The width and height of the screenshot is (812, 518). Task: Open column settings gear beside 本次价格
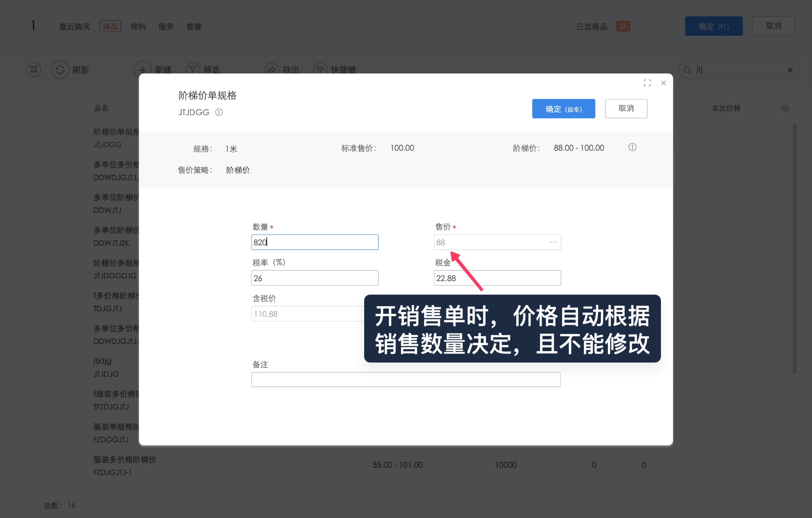click(x=785, y=108)
